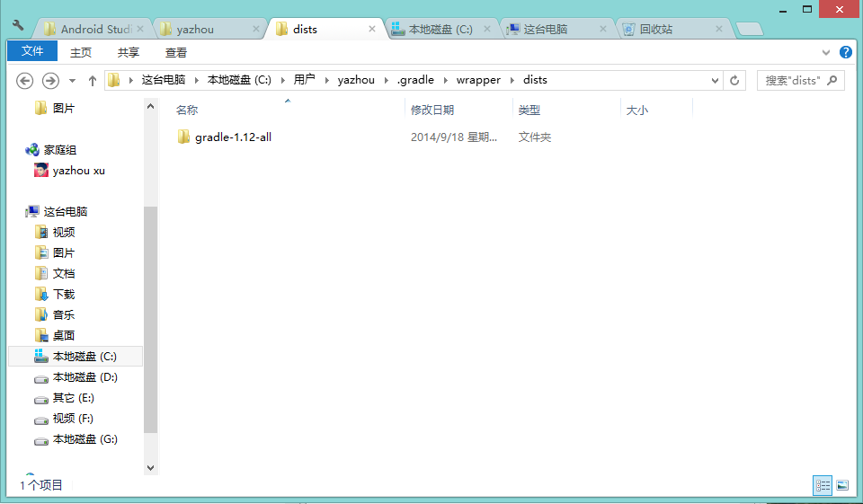
Task: Switch to the 回收站 tab
Action: [x=672, y=29]
